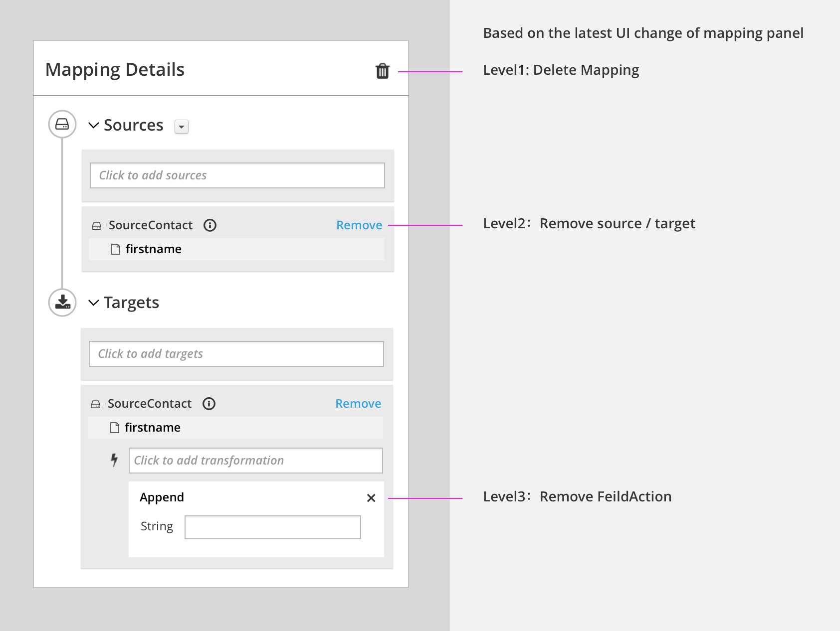Click the lightning transformation icon
840x631 pixels.
click(x=114, y=460)
